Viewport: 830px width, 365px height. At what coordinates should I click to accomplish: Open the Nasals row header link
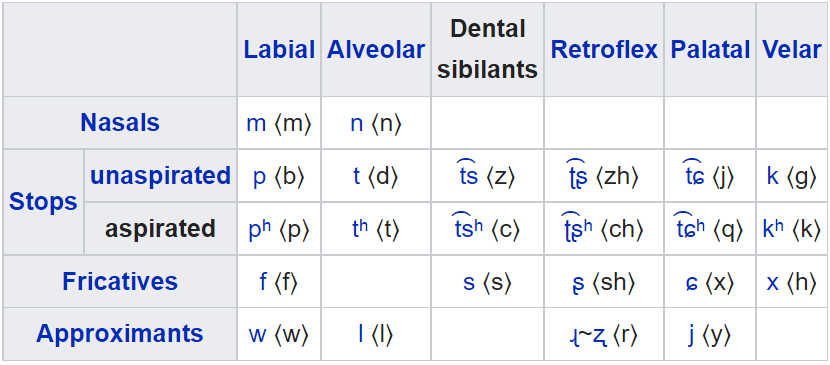[x=120, y=123]
